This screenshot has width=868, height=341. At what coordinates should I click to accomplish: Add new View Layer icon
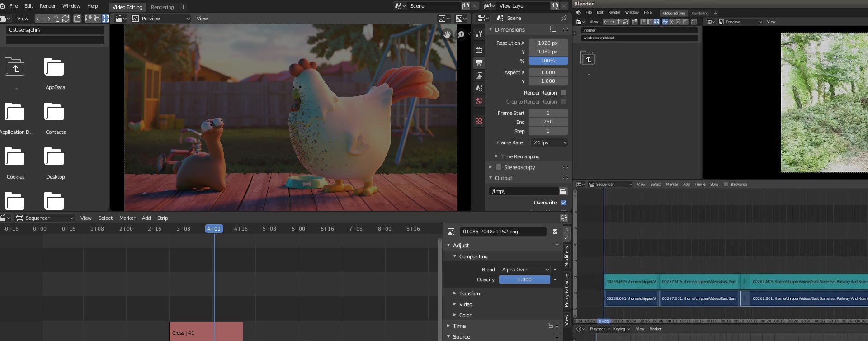point(555,6)
